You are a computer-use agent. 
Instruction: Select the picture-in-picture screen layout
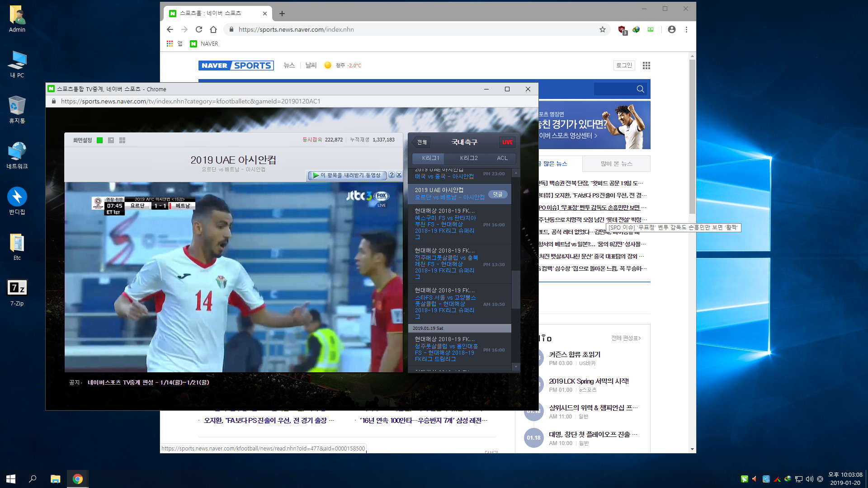click(111, 141)
